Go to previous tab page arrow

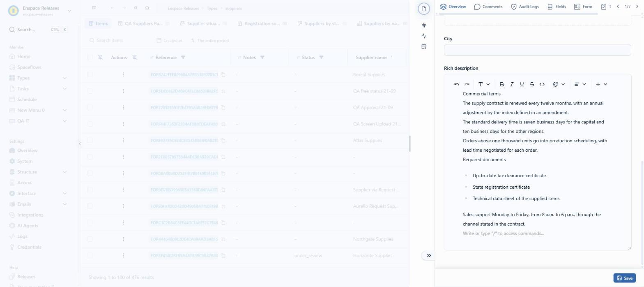pyautogui.click(x=618, y=7)
